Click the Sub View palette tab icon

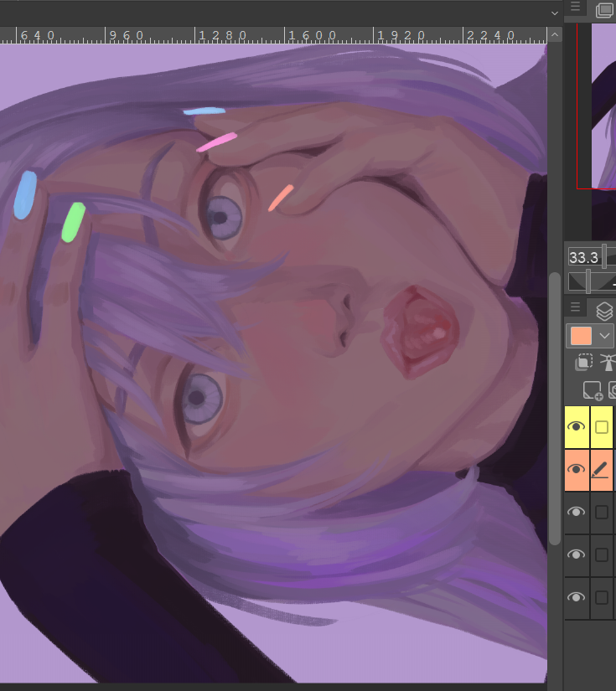click(604, 10)
